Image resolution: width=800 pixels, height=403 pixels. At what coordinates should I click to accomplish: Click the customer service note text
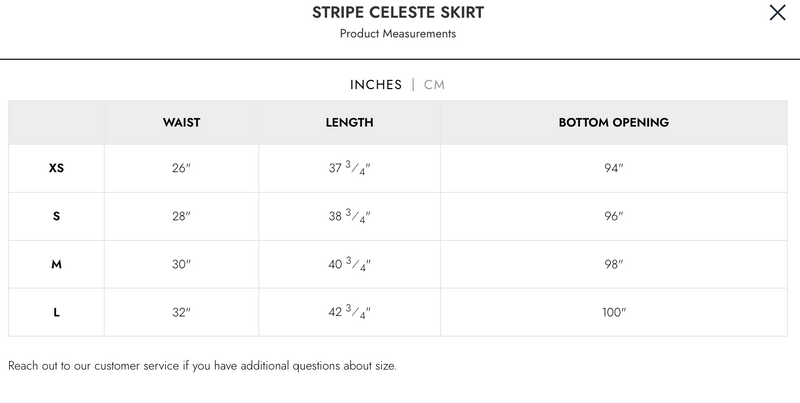[202, 366]
